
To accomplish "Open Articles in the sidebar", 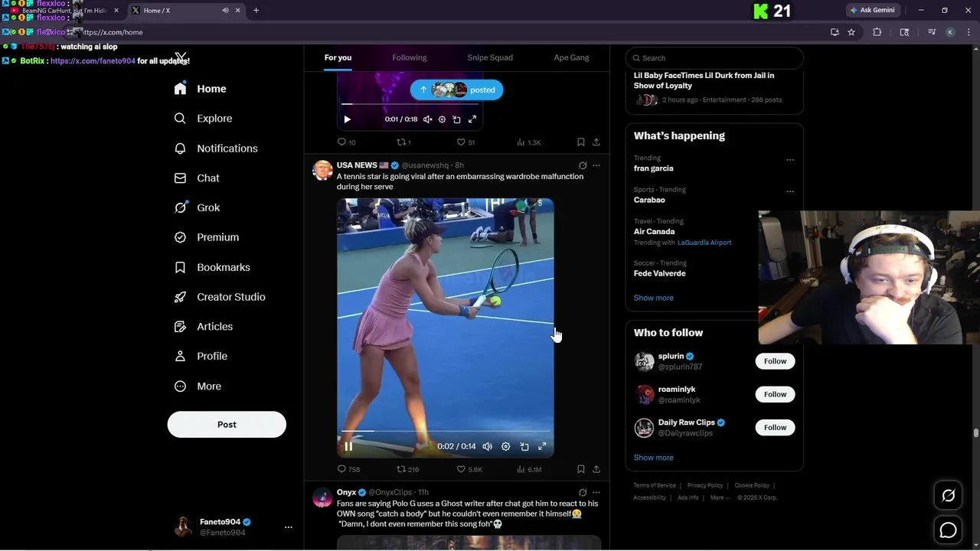I will coord(204,327).
